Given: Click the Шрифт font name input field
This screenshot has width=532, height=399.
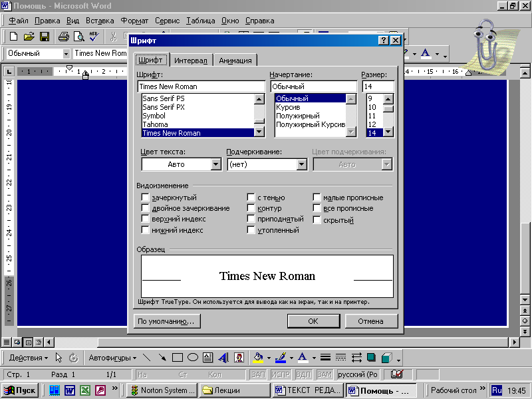Looking at the screenshot, I should click(201, 86).
